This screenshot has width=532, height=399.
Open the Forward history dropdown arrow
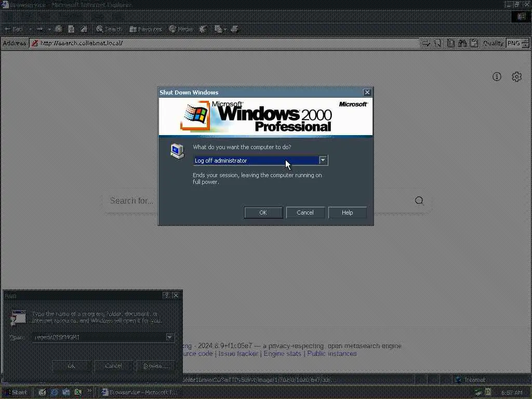click(49, 29)
